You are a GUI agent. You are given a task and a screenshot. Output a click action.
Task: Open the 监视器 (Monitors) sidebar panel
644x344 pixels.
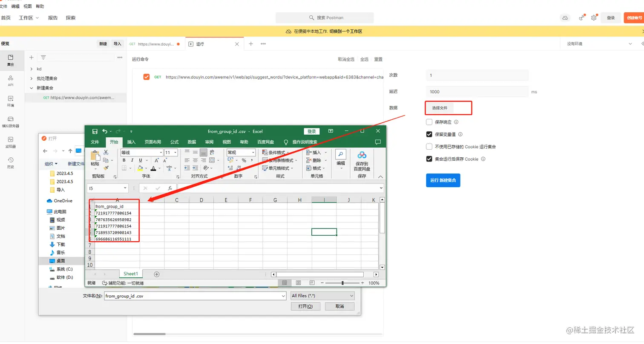pyautogui.click(x=11, y=142)
